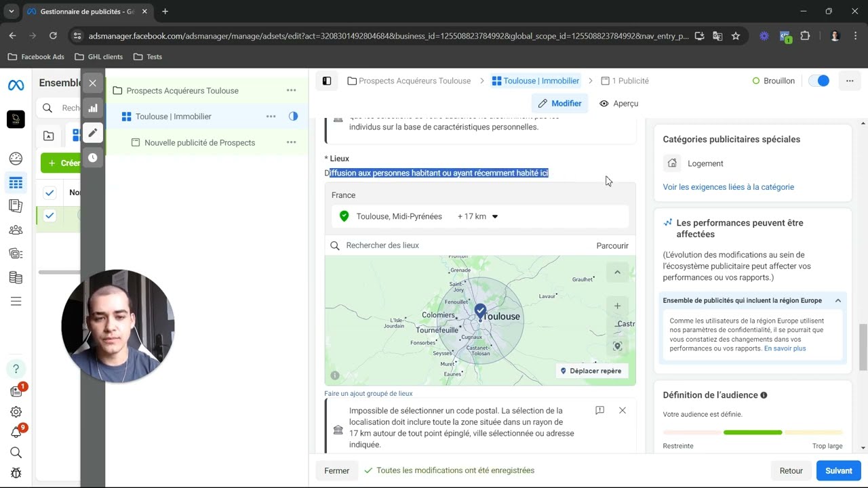The height and width of the screenshot is (488, 868).
Task: Open options for Nouvelle publicité de Prospects
Action: 291,142
